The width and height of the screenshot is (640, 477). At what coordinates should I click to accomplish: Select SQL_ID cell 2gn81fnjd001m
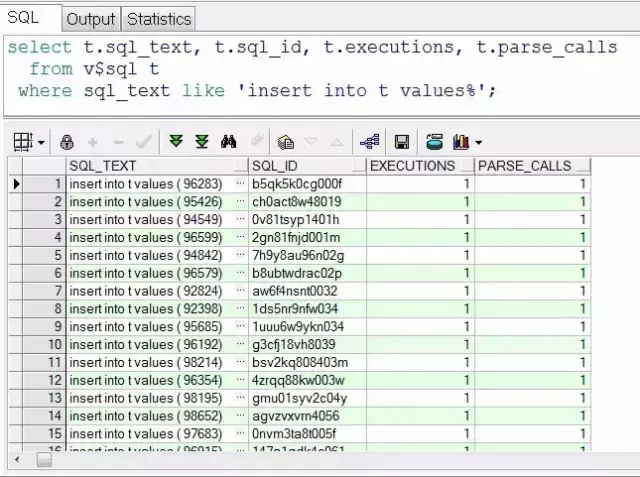click(x=307, y=237)
